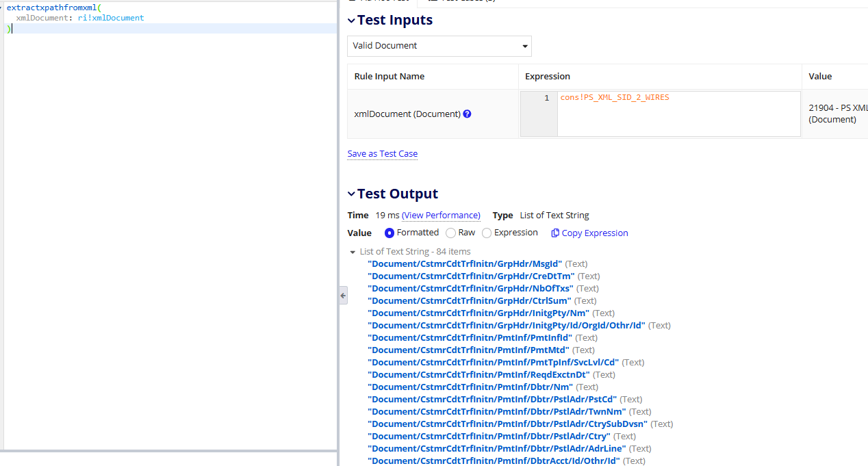The width and height of the screenshot is (868, 466).
Task: Click the ri!xmlDocument reference in code
Action: click(x=111, y=18)
